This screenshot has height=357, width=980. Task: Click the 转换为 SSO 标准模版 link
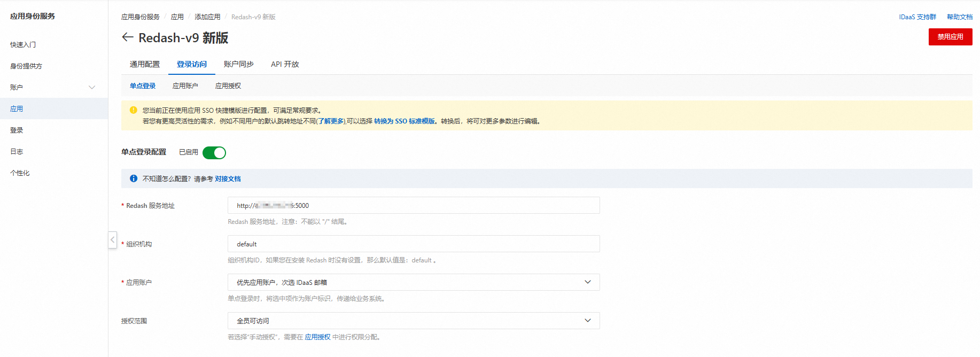click(405, 121)
